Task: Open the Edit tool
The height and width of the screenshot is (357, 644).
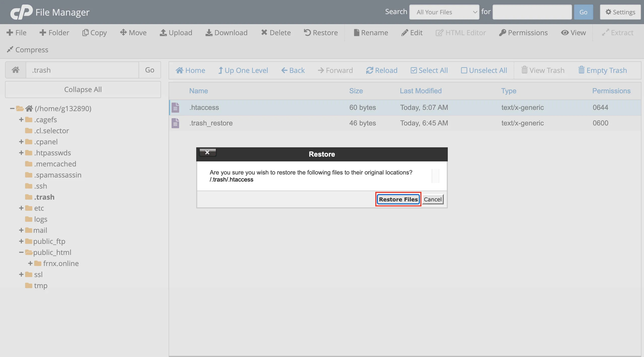Action: tap(412, 32)
